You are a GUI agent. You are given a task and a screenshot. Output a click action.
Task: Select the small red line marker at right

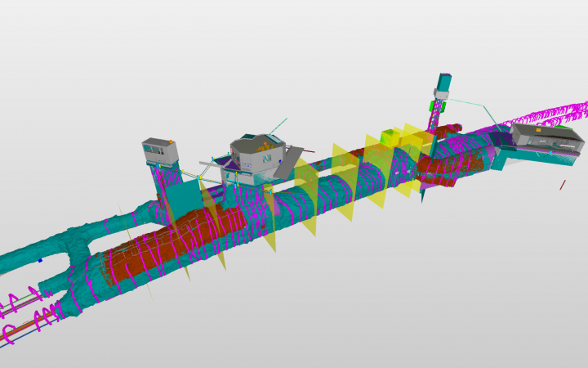pos(563,186)
